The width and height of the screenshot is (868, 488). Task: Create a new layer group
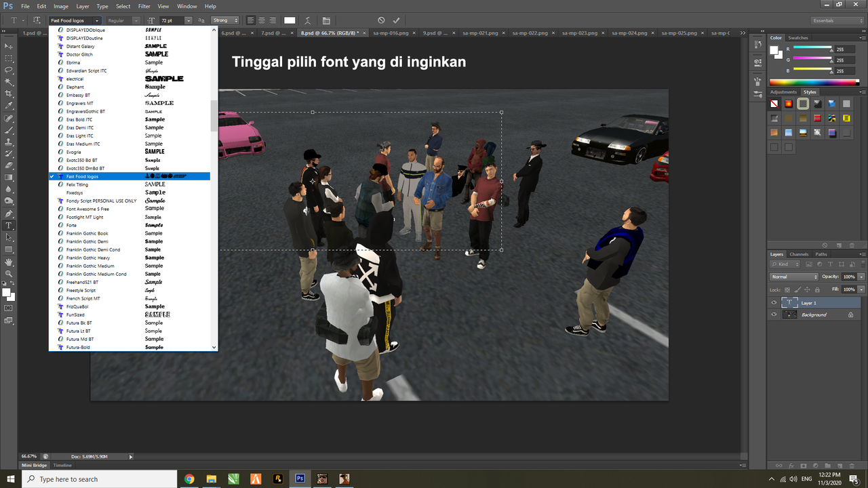pos(828,466)
